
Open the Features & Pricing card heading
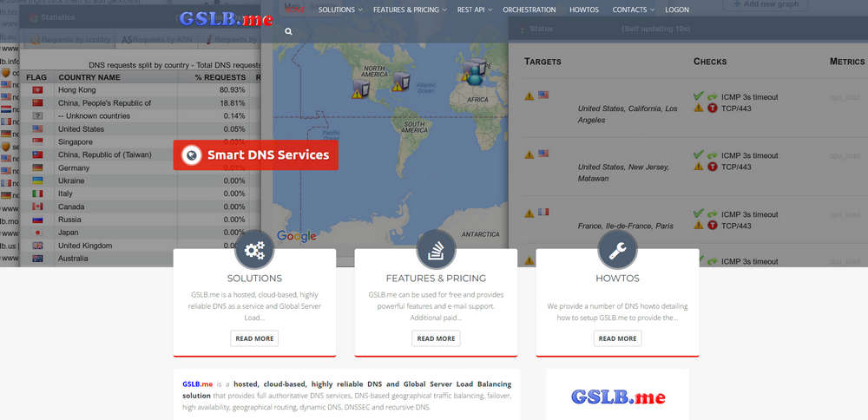coord(437,279)
